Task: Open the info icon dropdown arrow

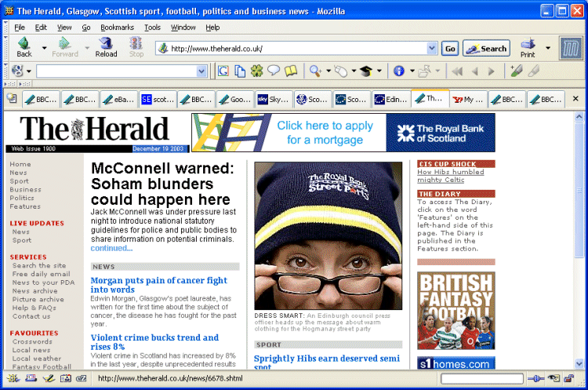Action: [x=412, y=71]
